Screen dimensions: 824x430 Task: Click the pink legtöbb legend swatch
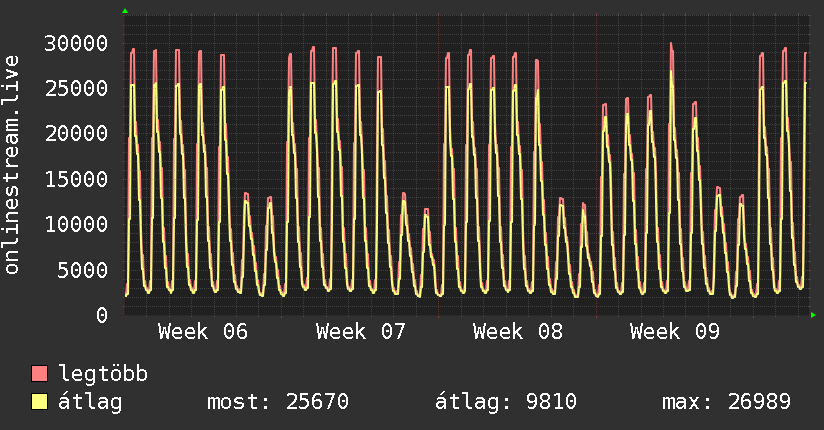pyautogui.click(x=39, y=374)
